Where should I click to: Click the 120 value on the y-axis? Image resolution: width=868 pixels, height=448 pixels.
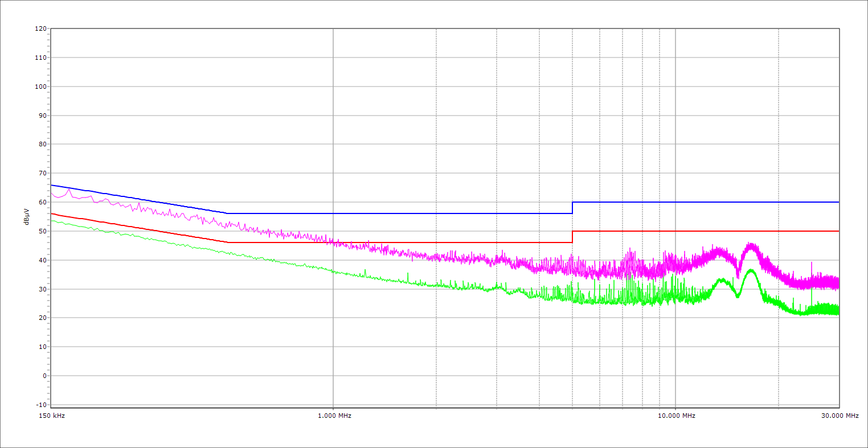(x=40, y=28)
